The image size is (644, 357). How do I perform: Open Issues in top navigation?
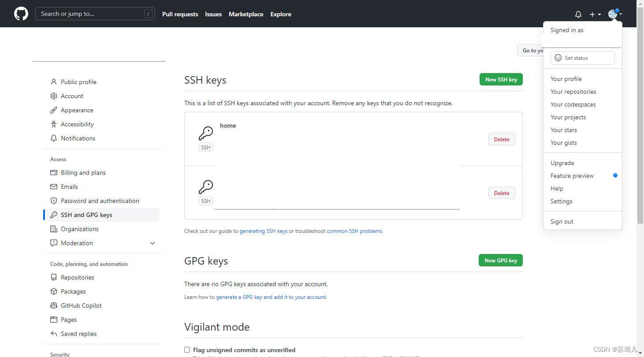[213, 14]
